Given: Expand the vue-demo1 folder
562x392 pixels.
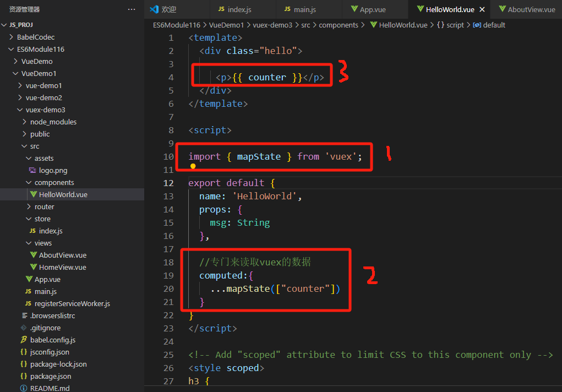Looking at the screenshot, I should [x=20, y=85].
